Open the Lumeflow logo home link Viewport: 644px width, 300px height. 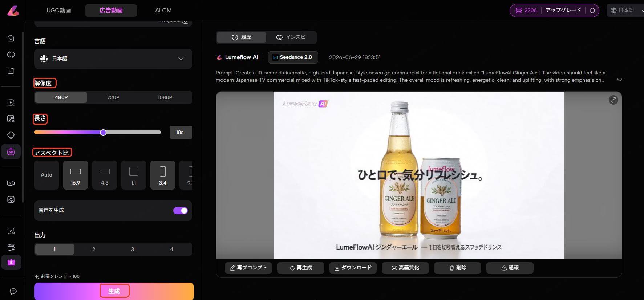coord(13,10)
